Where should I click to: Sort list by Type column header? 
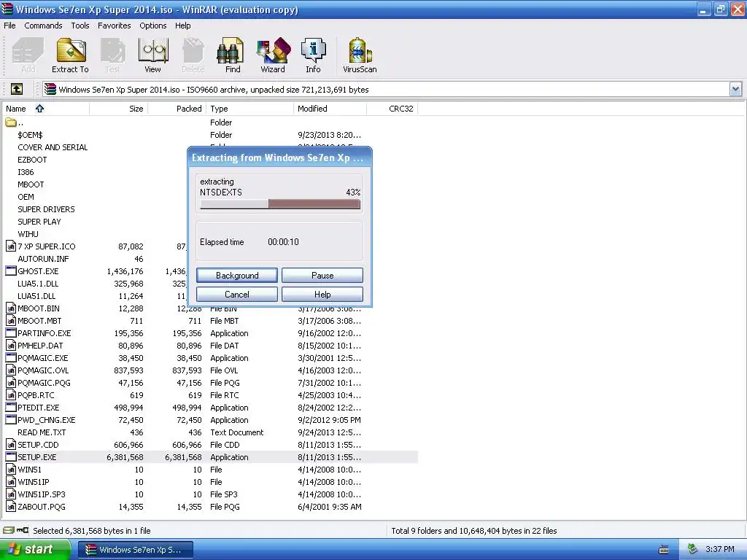pos(250,109)
